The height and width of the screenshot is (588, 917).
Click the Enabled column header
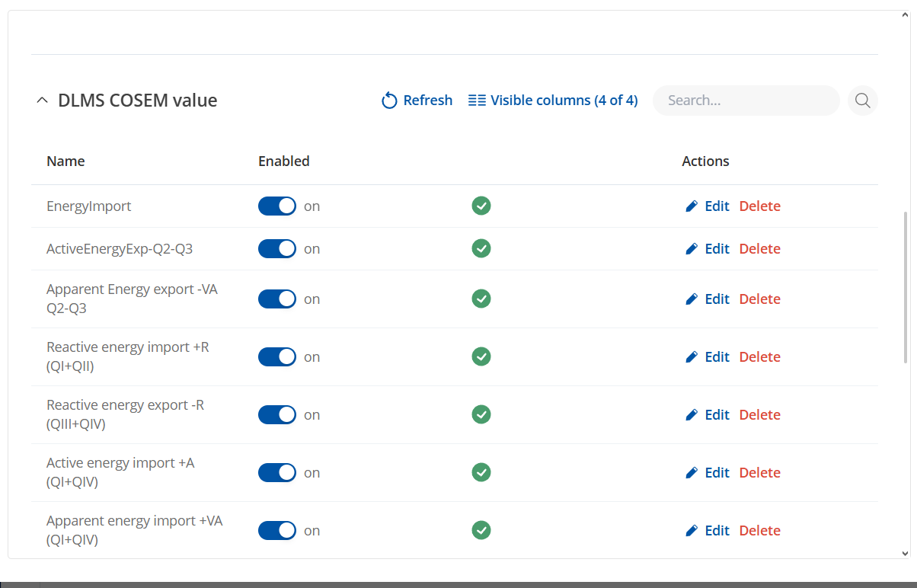pos(284,161)
